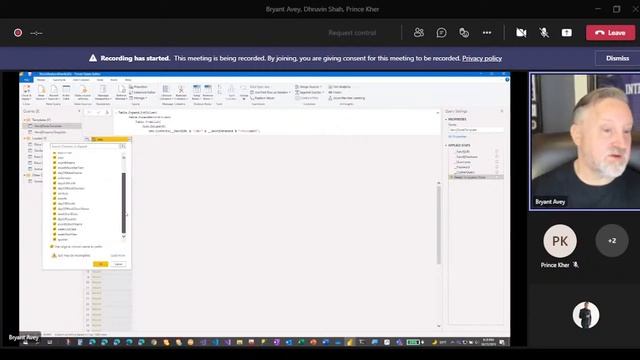Open the Manage dropdown in the Query group

pyautogui.click(x=138, y=98)
